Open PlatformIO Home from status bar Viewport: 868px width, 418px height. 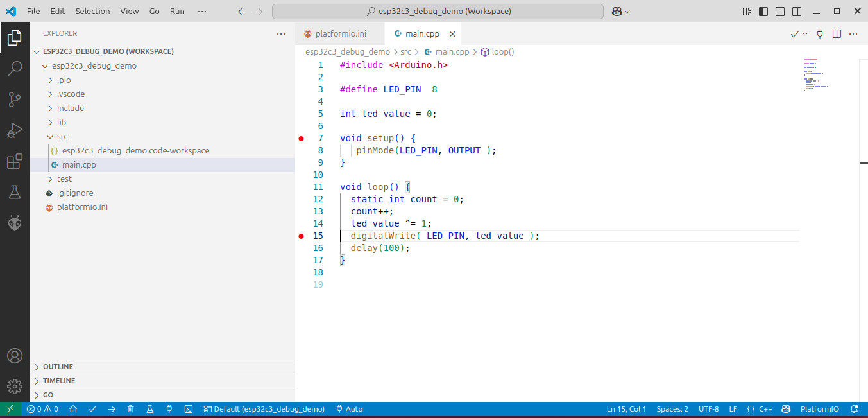pos(74,409)
